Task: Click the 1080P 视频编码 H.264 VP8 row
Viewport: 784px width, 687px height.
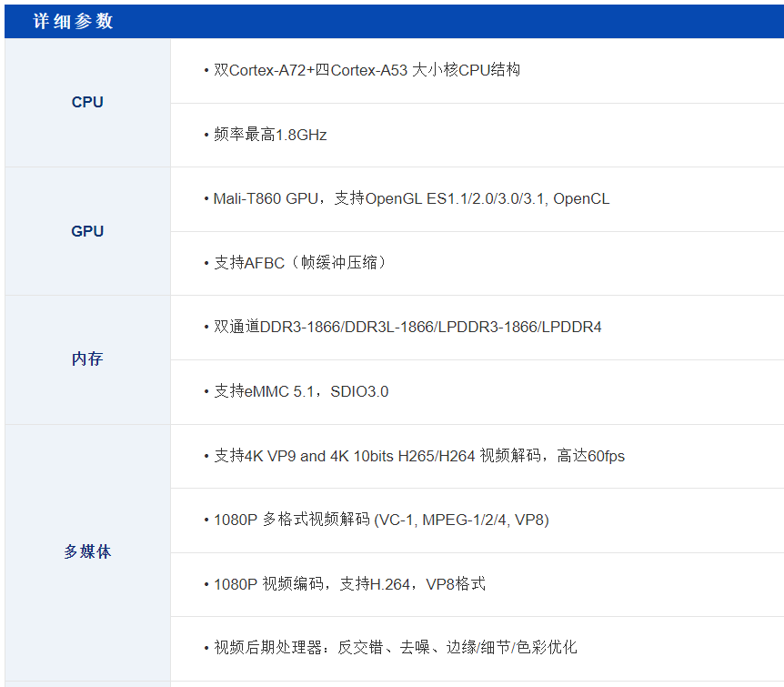Action: coord(477,585)
